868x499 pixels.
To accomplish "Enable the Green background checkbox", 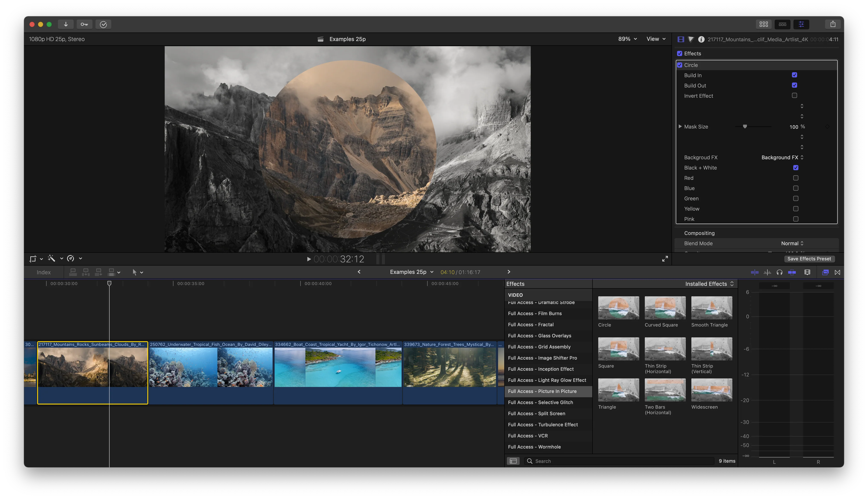I will click(796, 198).
